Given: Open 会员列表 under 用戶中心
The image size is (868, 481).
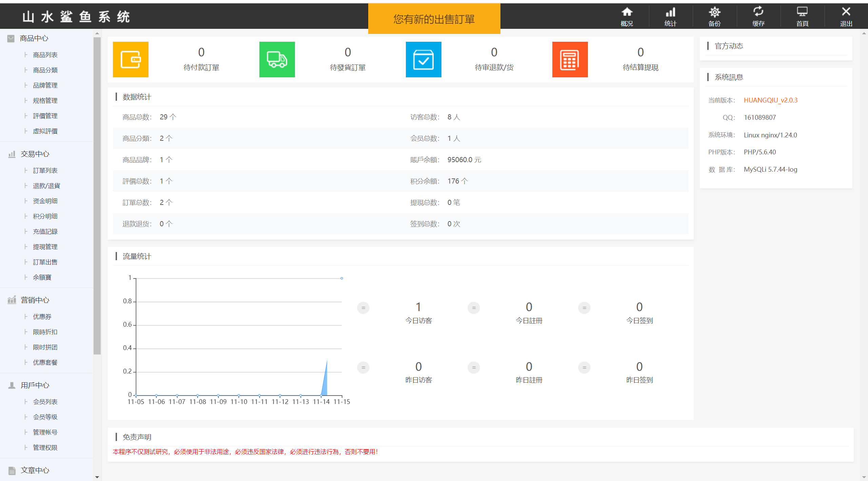Looking at the screenshot, I should pos(45,402).
